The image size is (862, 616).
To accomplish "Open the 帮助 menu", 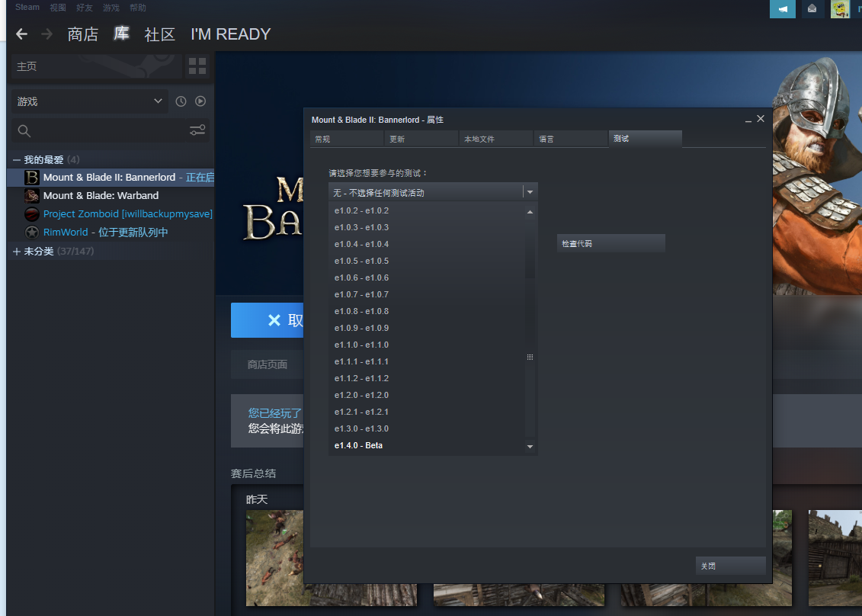I will (x=138, y=8).
